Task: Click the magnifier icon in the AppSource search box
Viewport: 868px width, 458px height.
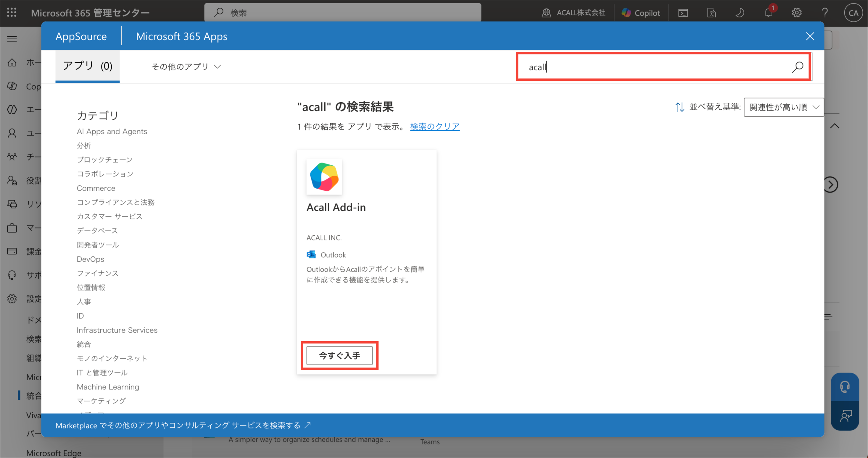Action: coord(798,67)
